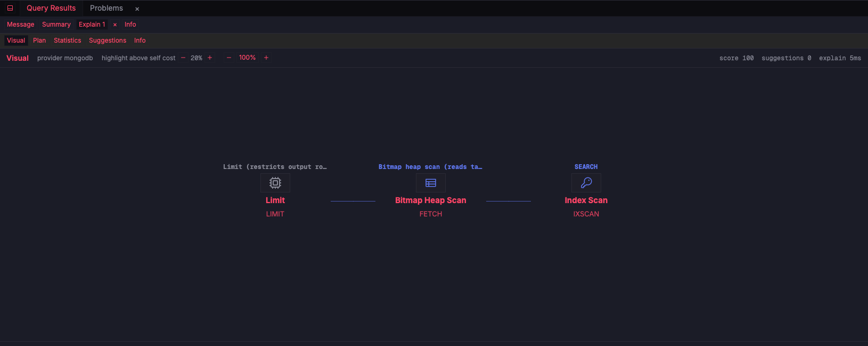
Task: Decrease the highlight self cost percentage
Action: (183, 58)
